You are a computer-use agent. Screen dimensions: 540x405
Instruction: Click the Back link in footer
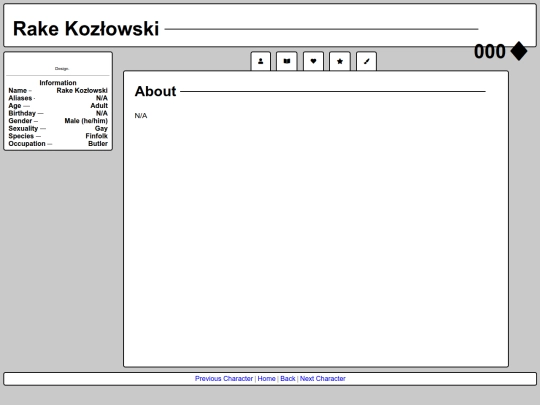click(288, 378)
